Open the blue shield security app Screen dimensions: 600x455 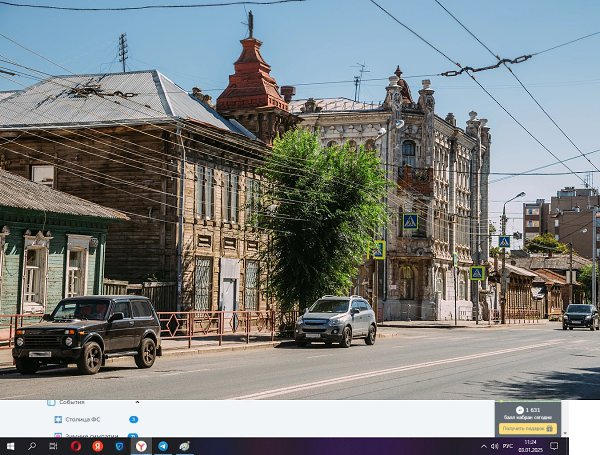(119, 446)
